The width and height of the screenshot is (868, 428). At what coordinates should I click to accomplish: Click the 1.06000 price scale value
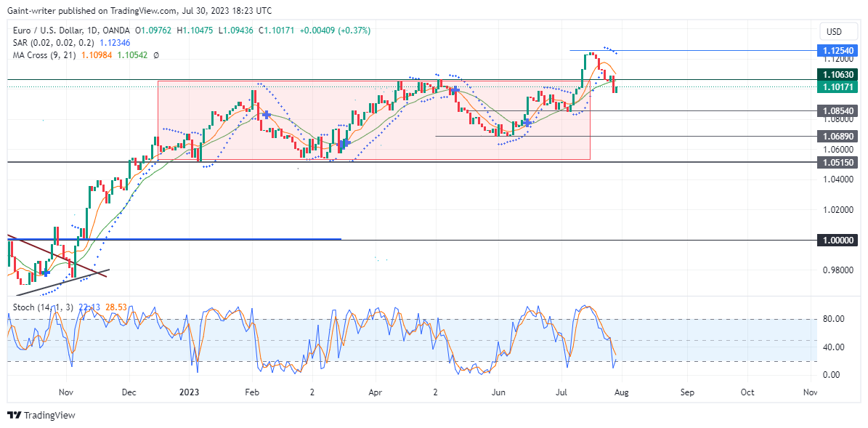coord(837,150)
